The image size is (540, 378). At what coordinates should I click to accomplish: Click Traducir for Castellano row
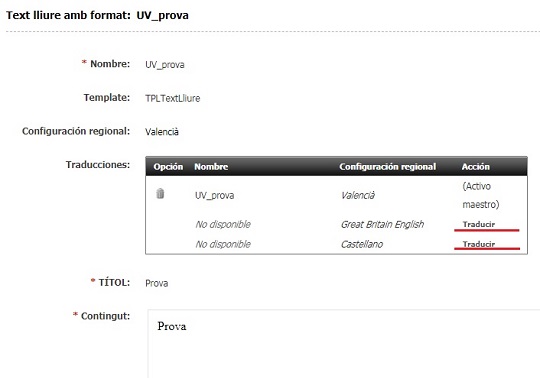(x=479, y=244)
